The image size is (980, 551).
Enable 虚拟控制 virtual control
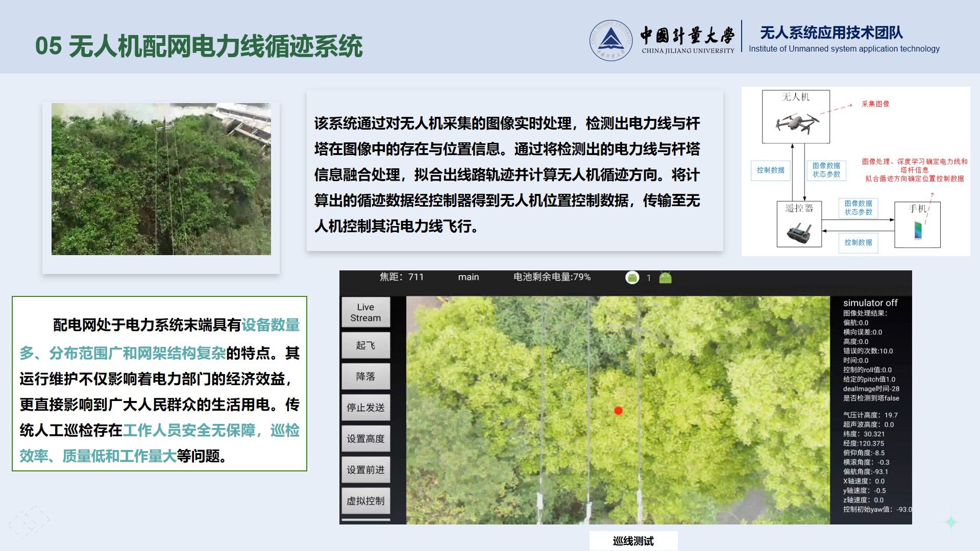365,500
